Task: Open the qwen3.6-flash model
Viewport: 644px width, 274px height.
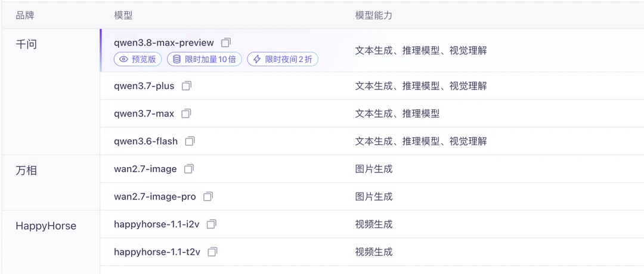Action: (146, 141)
